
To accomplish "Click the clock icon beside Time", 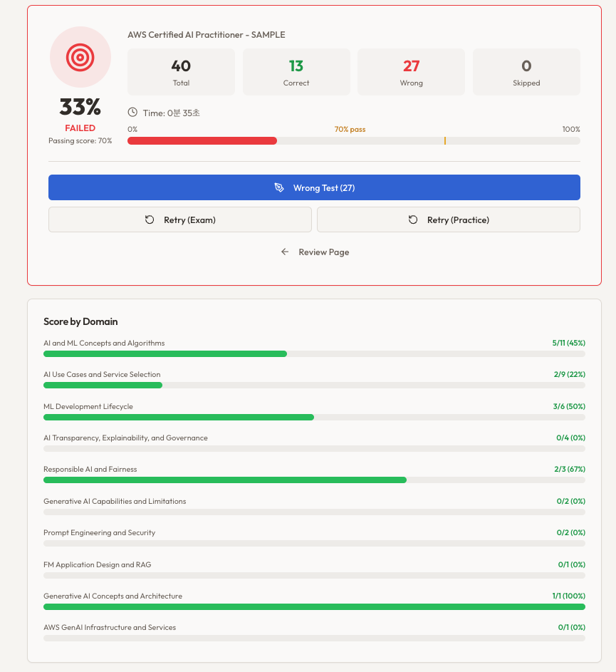I will click(x=132, y=113).
